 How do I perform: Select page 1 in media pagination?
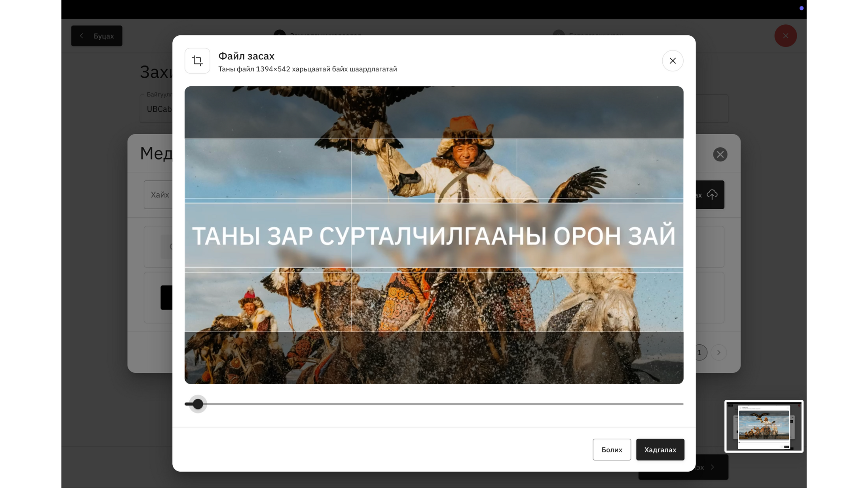pyautogui.click(x=699, y=352)
